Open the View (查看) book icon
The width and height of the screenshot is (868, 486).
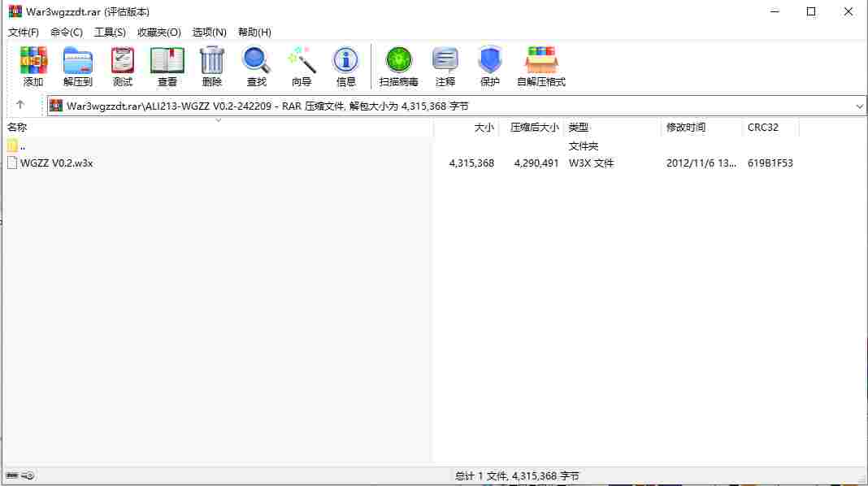point(167,67)
